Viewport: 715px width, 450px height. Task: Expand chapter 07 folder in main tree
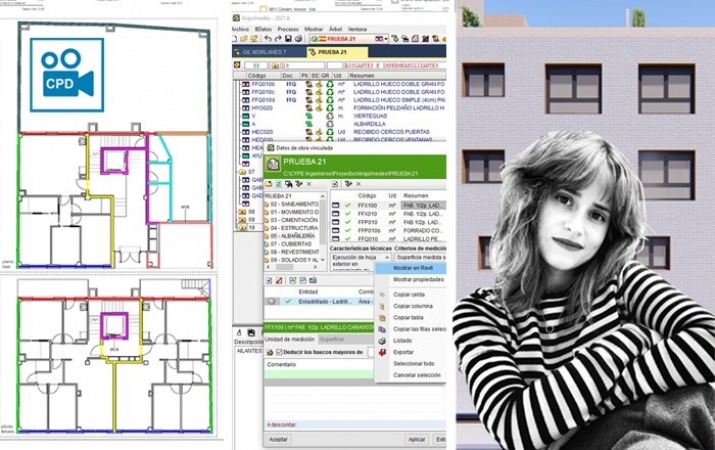pyautogui.click(x=242, y=172)
